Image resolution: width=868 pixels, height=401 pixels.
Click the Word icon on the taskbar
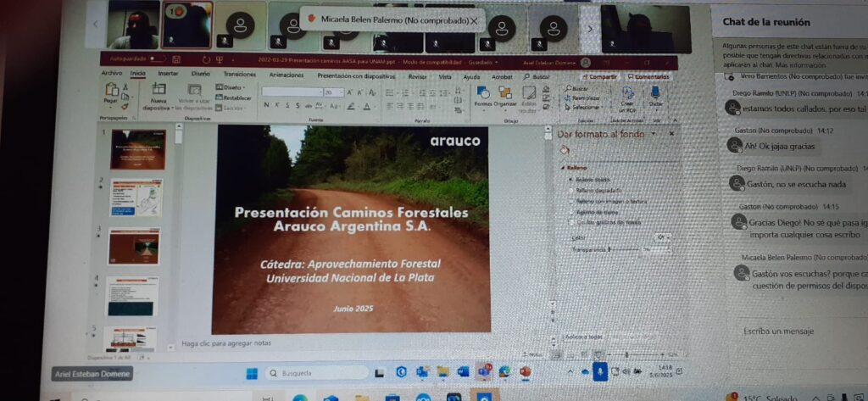[464, 371]
